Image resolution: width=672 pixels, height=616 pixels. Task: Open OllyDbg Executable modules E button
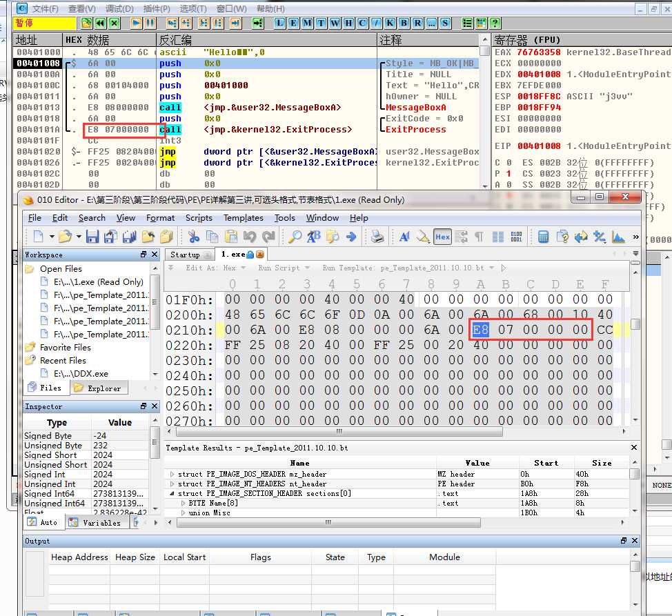point(293,23)
